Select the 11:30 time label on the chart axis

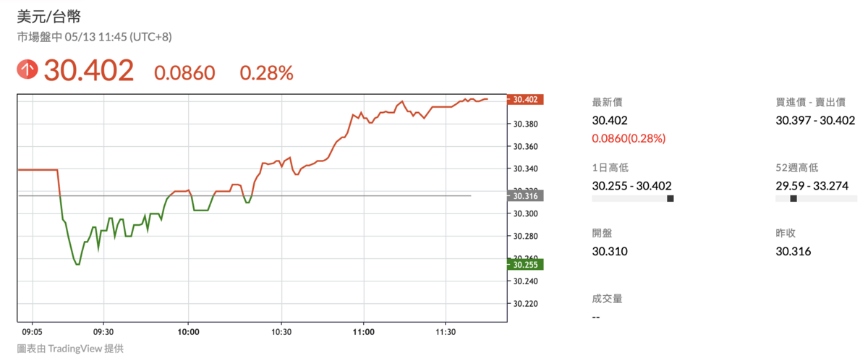click(446, 332)
